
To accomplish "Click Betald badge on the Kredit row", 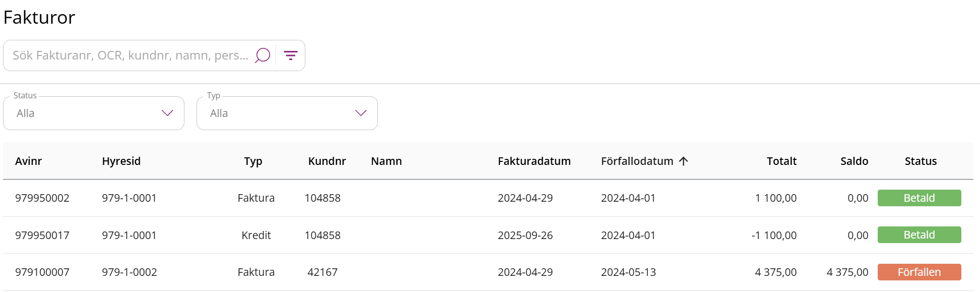I will (919, 235).
